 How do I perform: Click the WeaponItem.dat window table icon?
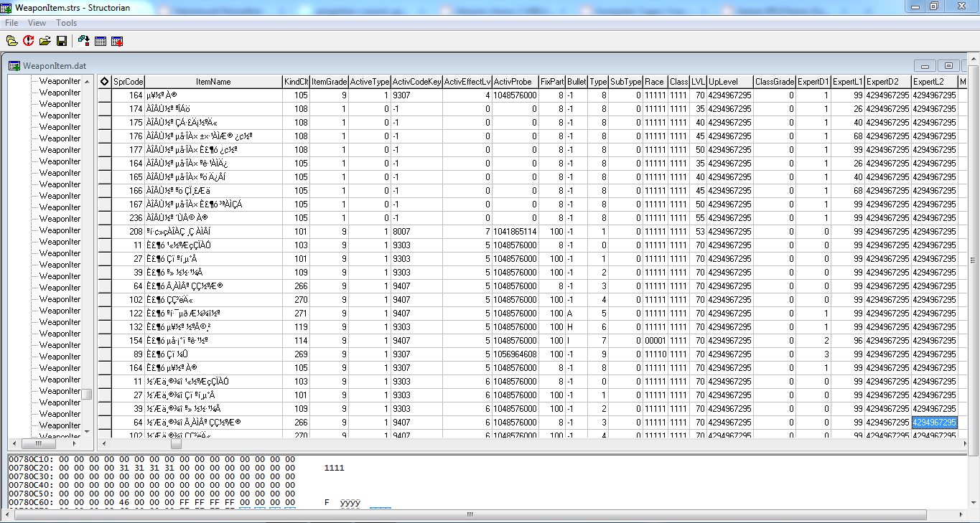(x=14, y=65)
